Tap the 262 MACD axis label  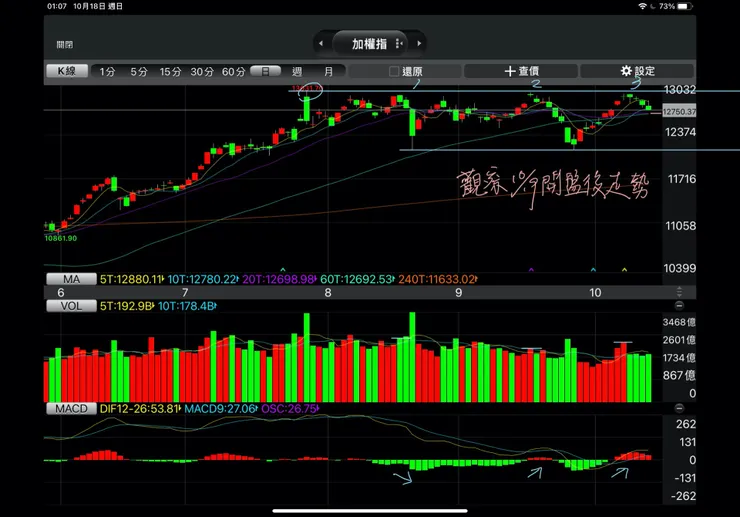686,424
